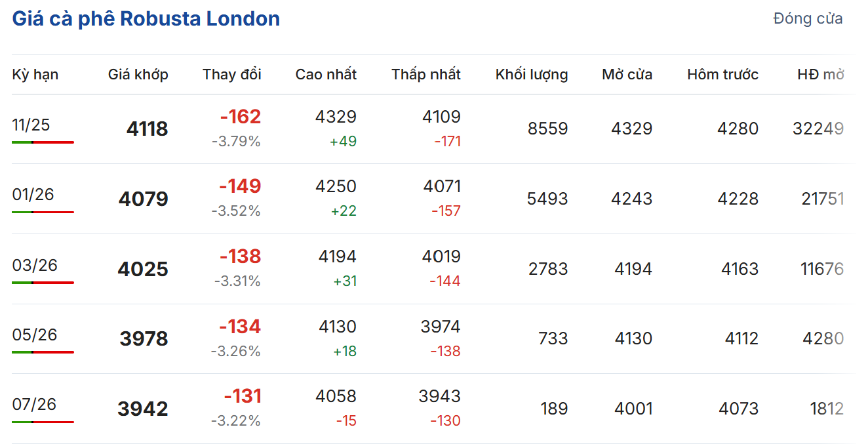The height and width of the screenshot is (446, 868).
Task: Open the 01/26 contract term row
Action: point(33,195)
